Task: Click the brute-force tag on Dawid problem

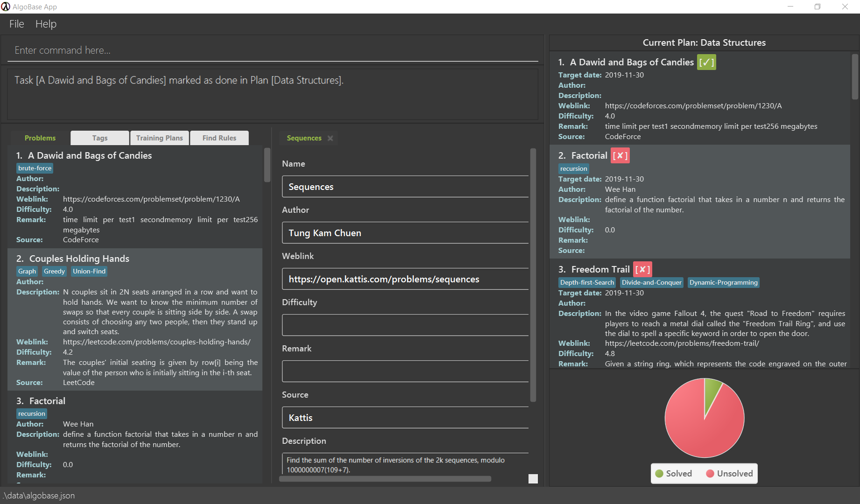Action: [35, 168]
